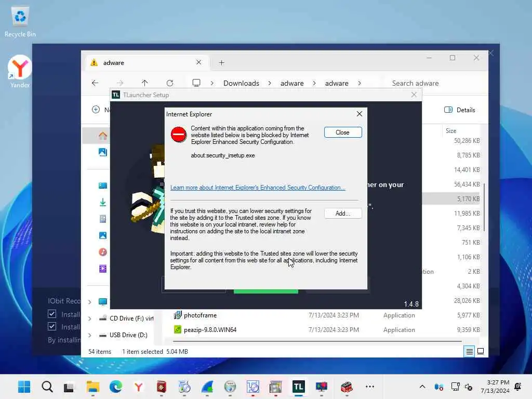
Task: Expand chevron after first adware breadcrumb
Action: click(x=314, y=83)
